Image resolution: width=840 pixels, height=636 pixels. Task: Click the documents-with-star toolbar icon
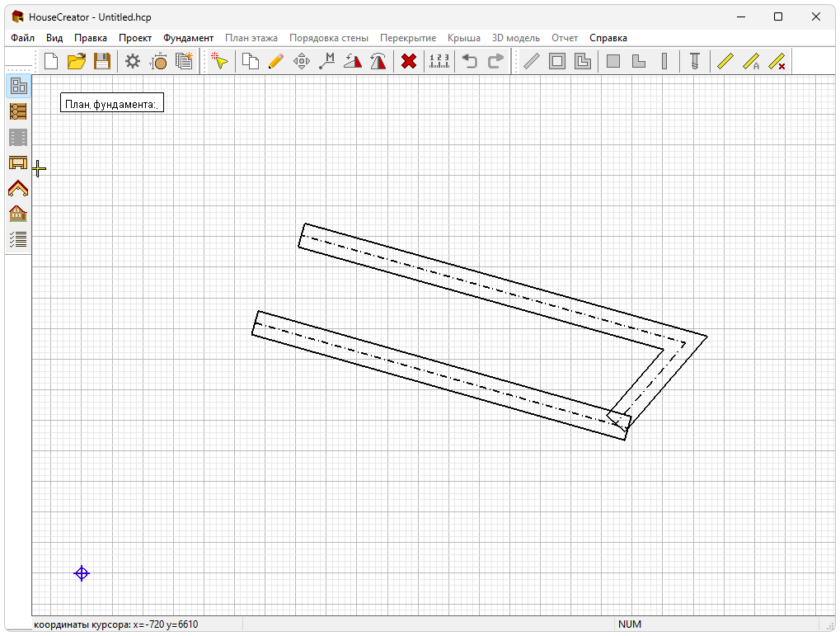(x=185, y=61)
